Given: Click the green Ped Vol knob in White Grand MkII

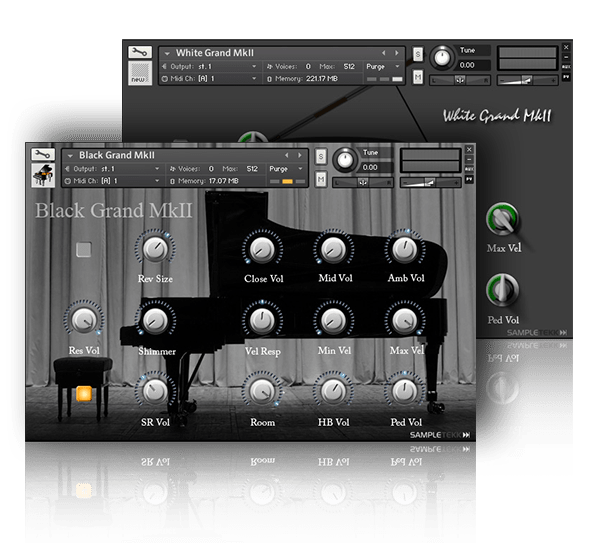Looking at the screenshot, I should 502,290.
